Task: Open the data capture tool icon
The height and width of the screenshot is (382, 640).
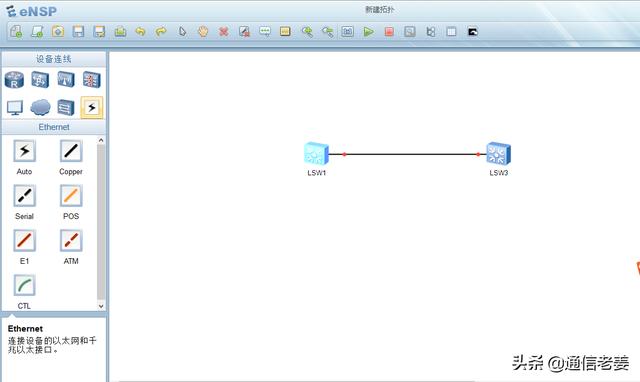Action: click(410, 31)
